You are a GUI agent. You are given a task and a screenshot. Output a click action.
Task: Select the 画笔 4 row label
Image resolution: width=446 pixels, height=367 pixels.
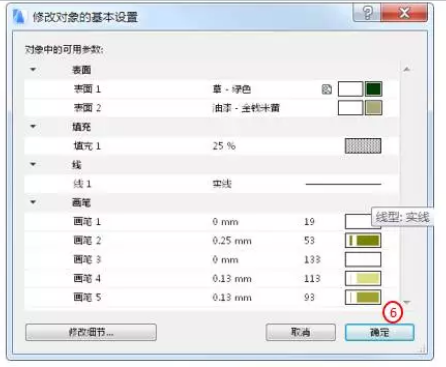pos(87,278)
